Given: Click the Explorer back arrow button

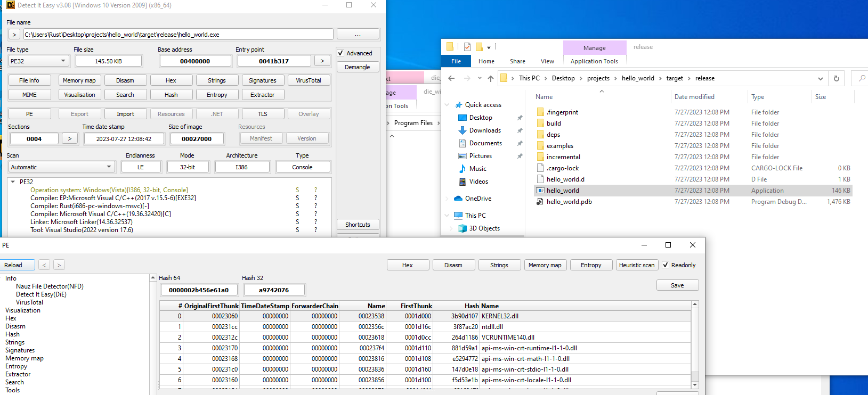Looking at the screenshot, I should click(x=451, y=78).
